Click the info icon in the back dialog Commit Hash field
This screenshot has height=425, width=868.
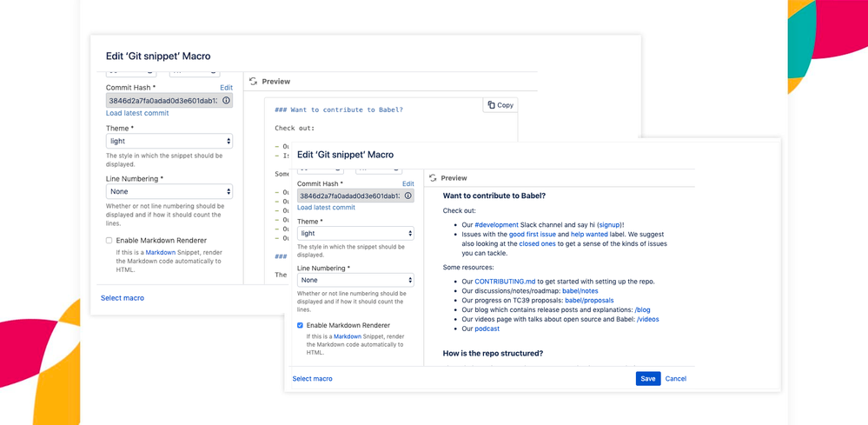(226, 101)
